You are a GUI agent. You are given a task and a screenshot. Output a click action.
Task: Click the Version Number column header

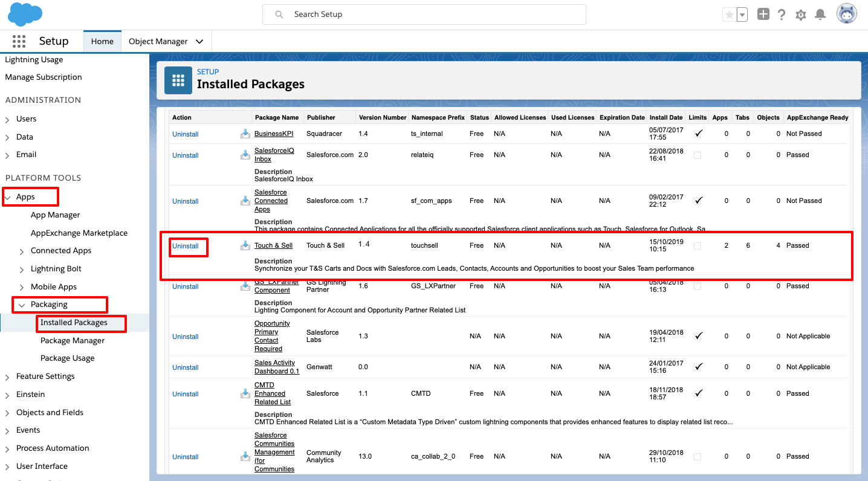click(x=383, y=117)
